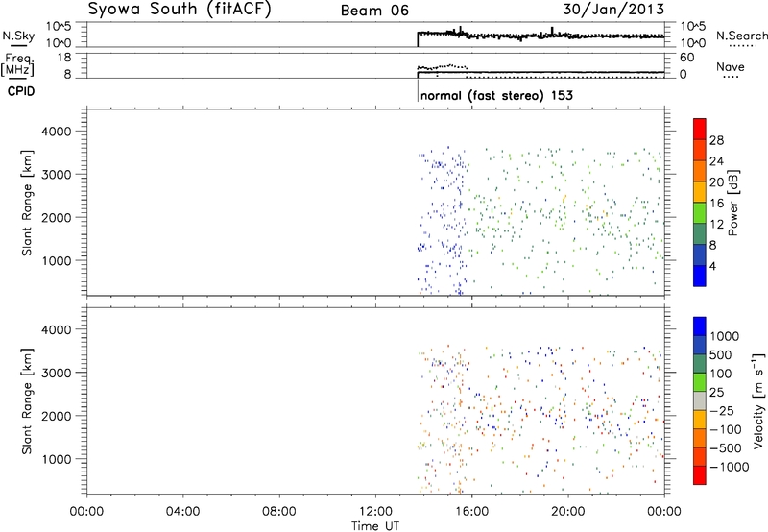The image size is (768, 532).
Task: Click the "16:00" time tick label
Action: coord(471,512)
